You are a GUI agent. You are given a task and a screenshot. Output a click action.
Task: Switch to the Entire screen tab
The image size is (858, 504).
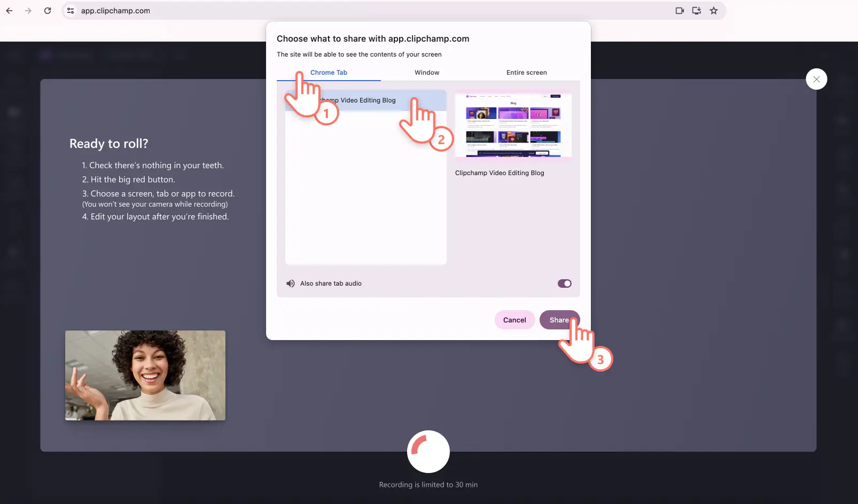point(526,73)
